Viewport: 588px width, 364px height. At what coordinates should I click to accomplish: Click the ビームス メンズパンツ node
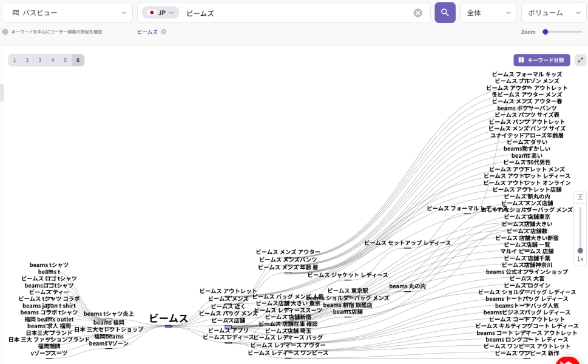pos(288,260)
